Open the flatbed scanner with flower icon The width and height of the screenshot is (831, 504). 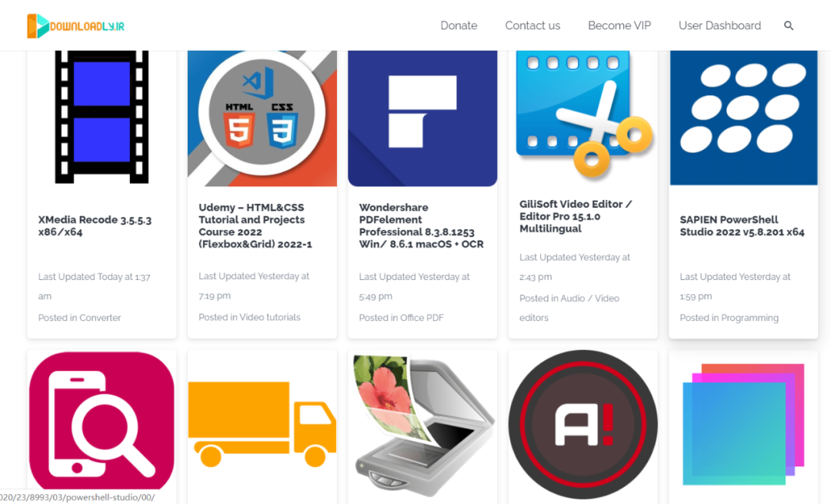[423, 426]
